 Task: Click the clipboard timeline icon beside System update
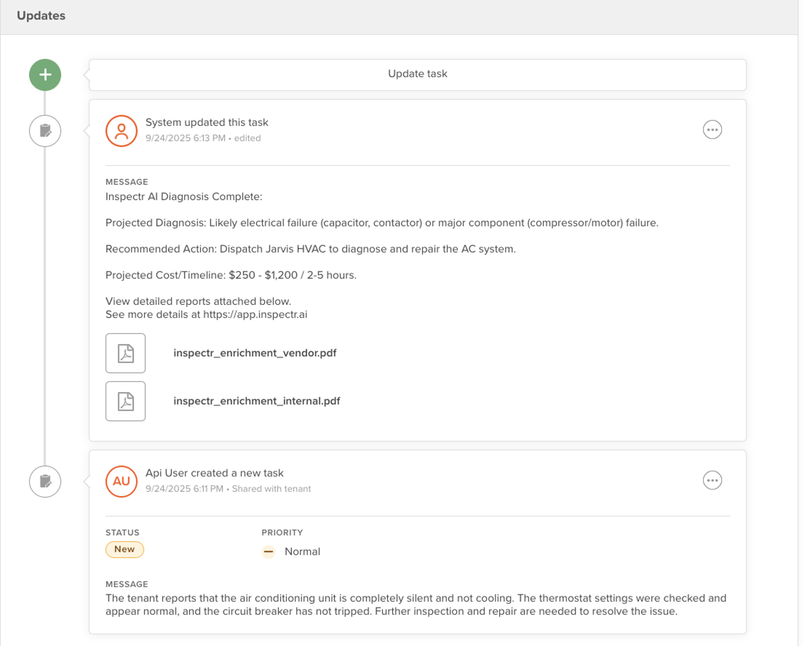[x=45, y=131]
